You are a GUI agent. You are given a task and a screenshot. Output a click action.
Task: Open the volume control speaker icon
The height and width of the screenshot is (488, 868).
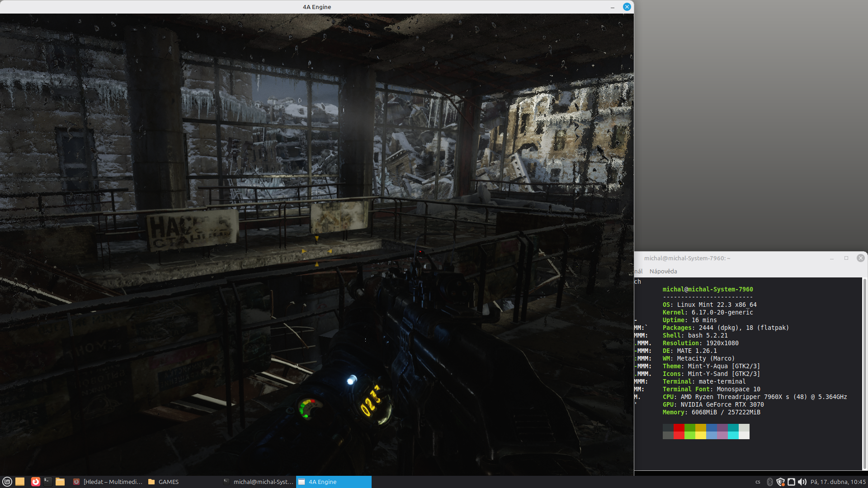point(802,482)
